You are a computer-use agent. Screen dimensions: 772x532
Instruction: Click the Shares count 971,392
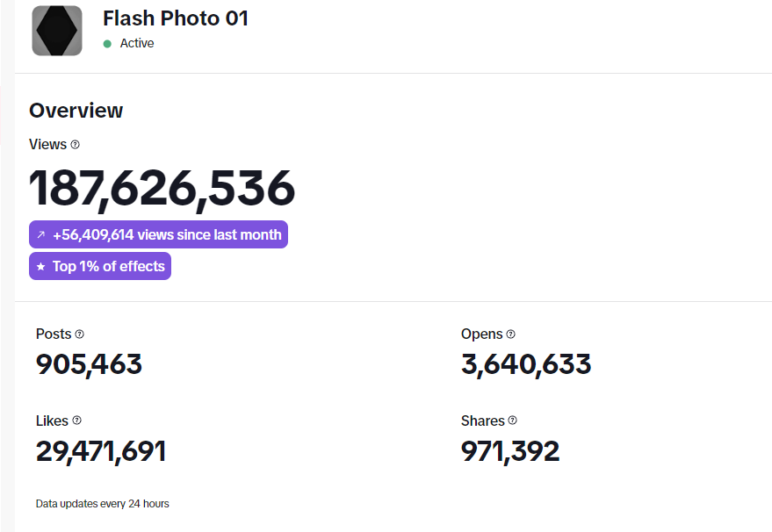510,451
